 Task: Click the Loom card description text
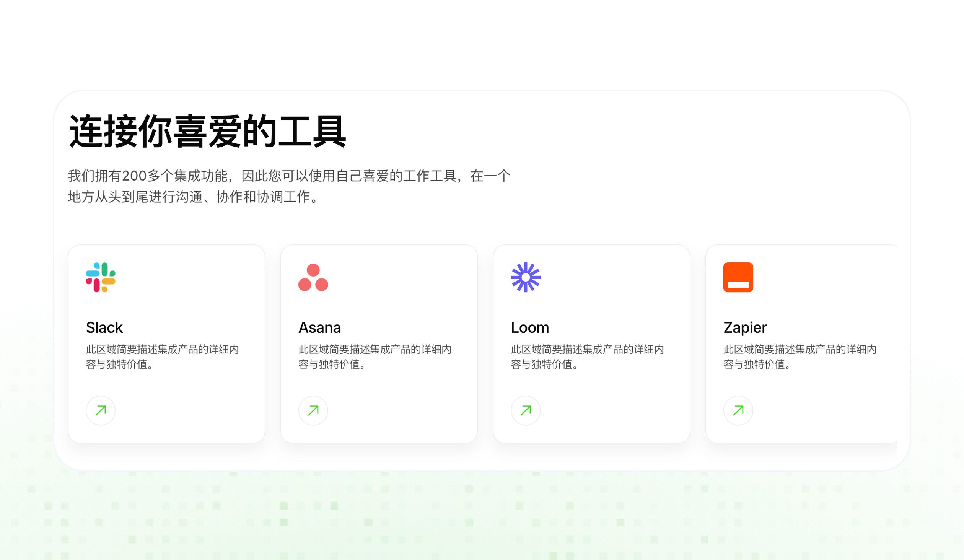click(x=587, y=357)
